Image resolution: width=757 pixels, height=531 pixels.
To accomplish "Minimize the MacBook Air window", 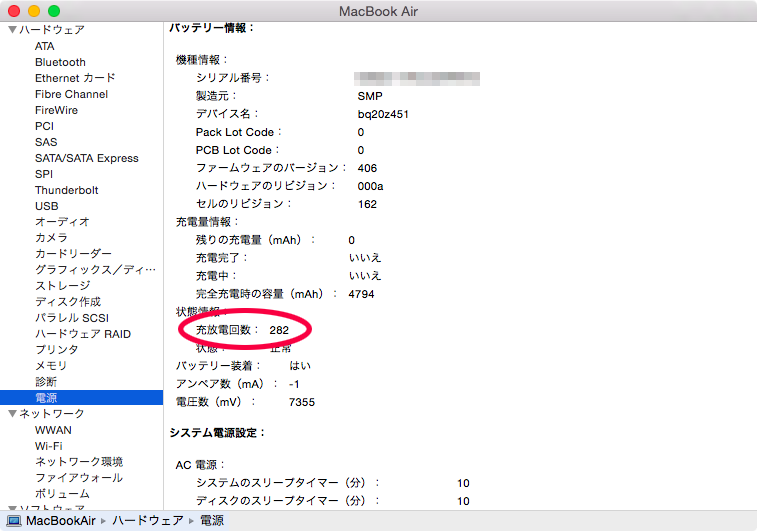I will click(x=34, y=11).
